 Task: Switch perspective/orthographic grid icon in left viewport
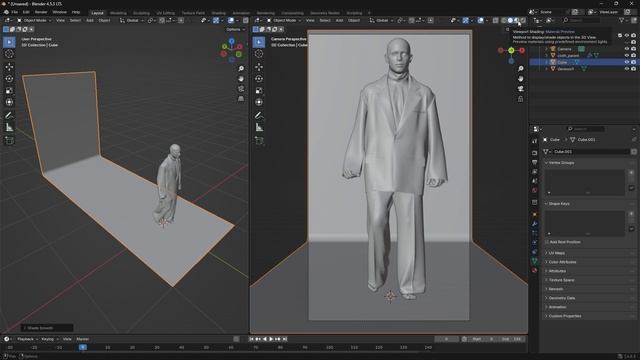click(x=241, y=99)
